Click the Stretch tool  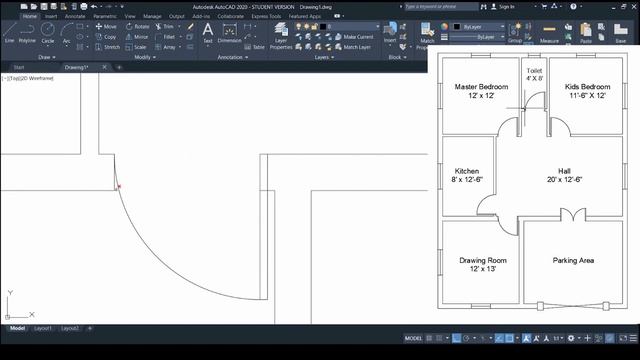[108, 47]
